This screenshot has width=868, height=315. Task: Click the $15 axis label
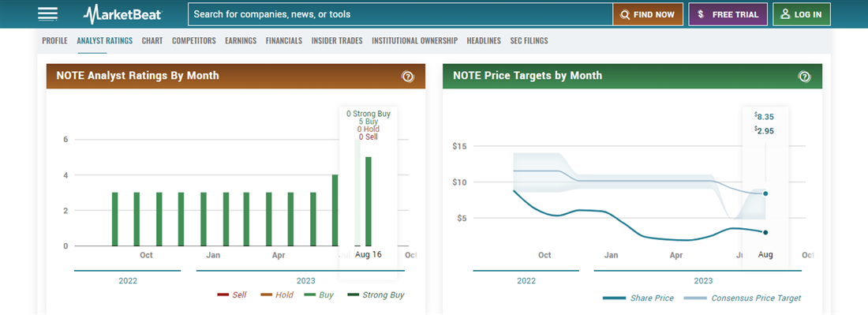[461, 146]
